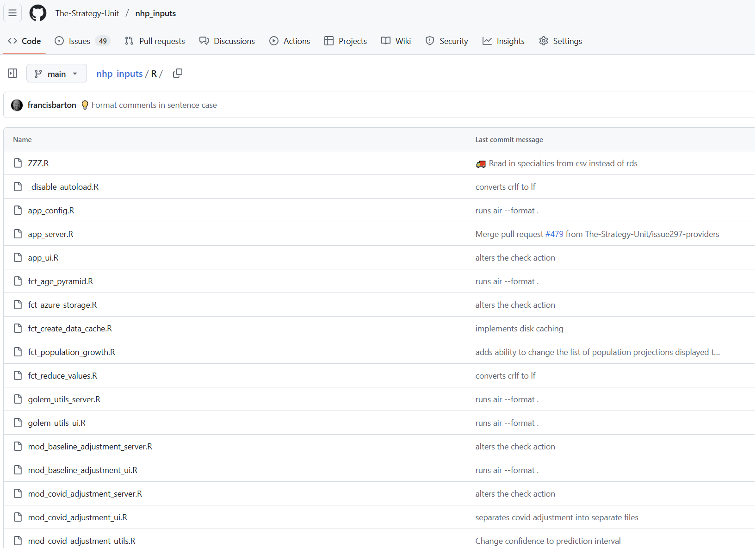Open the app_server.R file

click(x=50, y=234)
